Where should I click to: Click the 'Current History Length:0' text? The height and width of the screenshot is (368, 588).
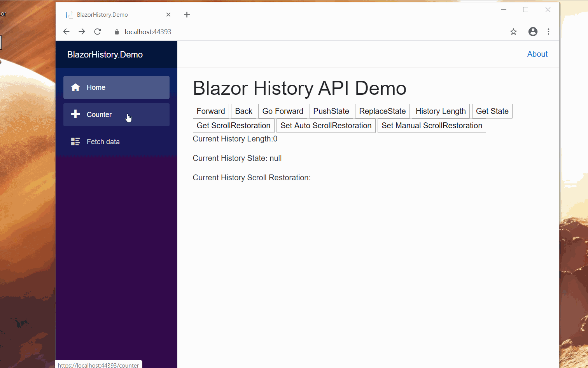coord(235,139)
